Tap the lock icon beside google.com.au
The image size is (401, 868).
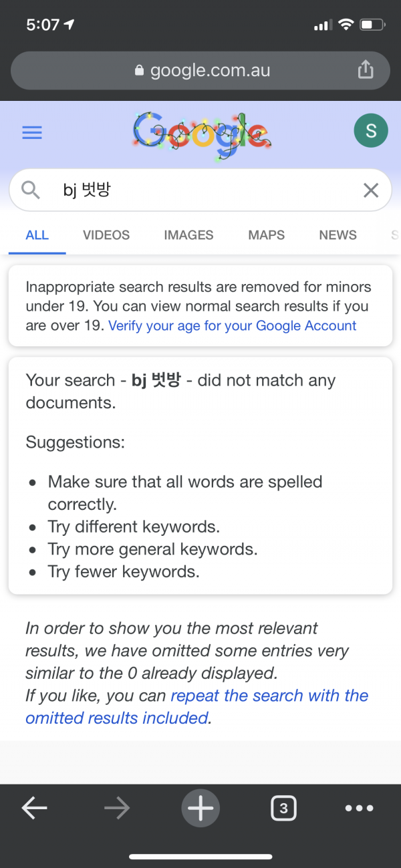tap(140, 70)
